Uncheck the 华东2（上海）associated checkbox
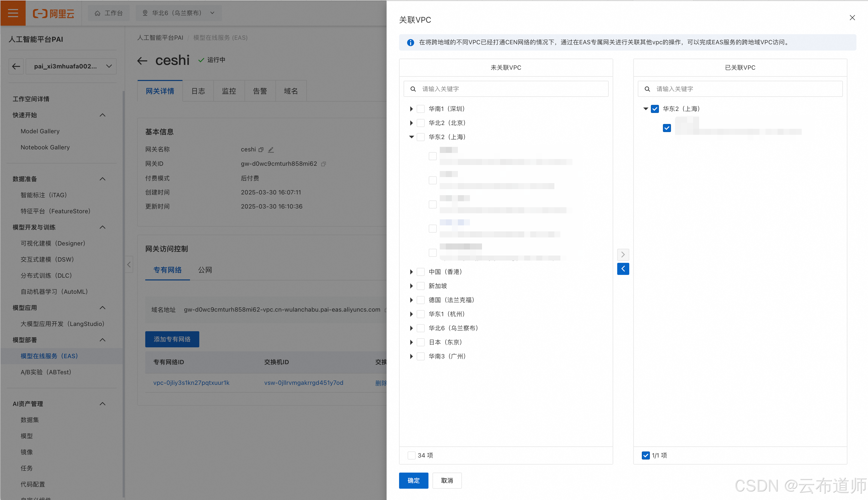Image resolution: width=868 pixels, height=500 pixels. pyautogui.click(x=655, y=109)
